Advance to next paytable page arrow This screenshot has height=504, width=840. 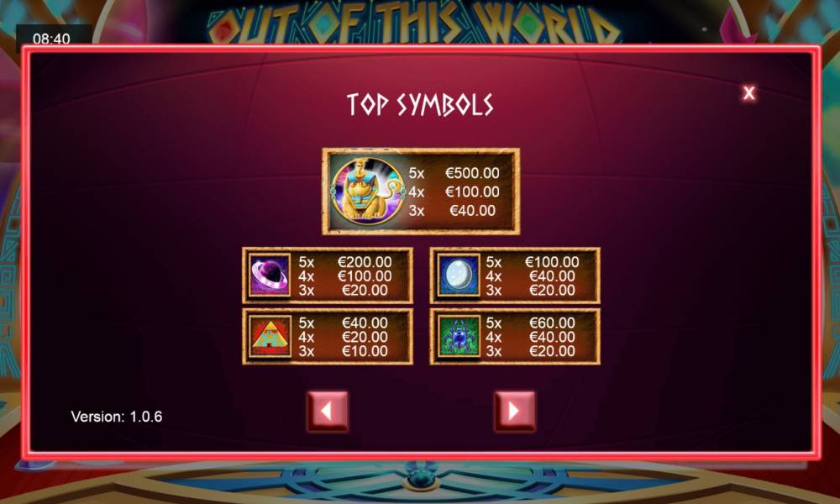pos(515,411)
